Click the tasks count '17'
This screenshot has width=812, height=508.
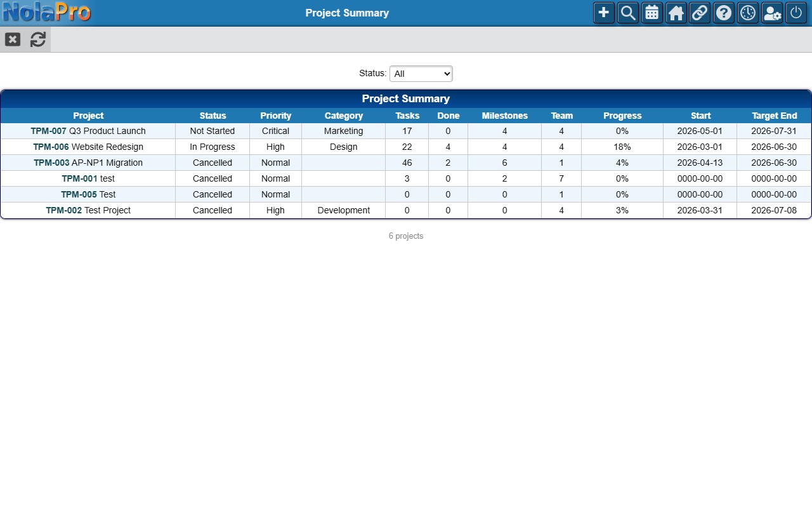[407, 131]
